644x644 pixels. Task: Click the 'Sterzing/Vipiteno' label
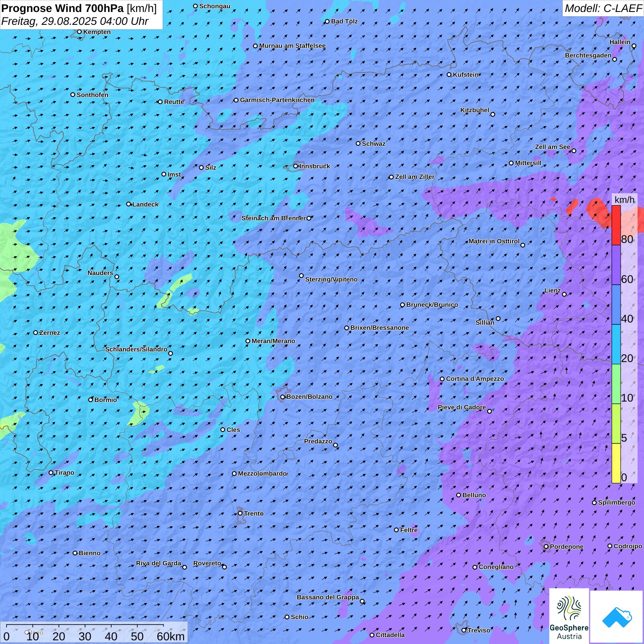[x=331, y=279]
